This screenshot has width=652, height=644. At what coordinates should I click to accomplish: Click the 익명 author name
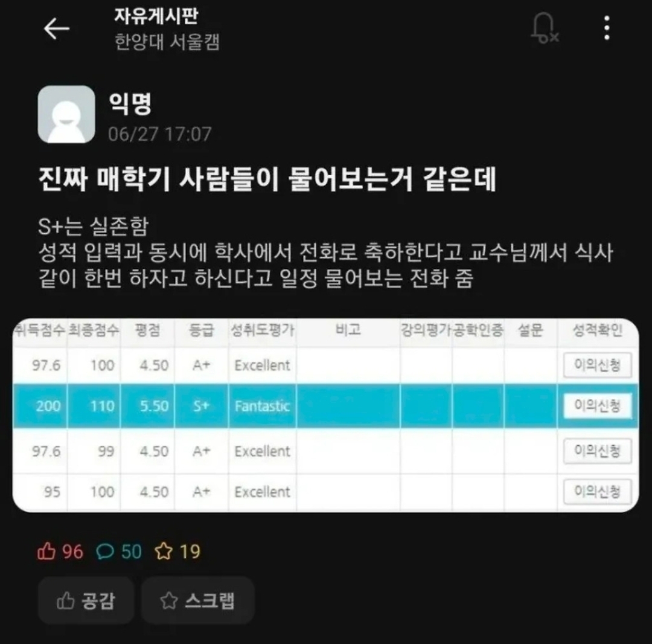click(130, 103)
